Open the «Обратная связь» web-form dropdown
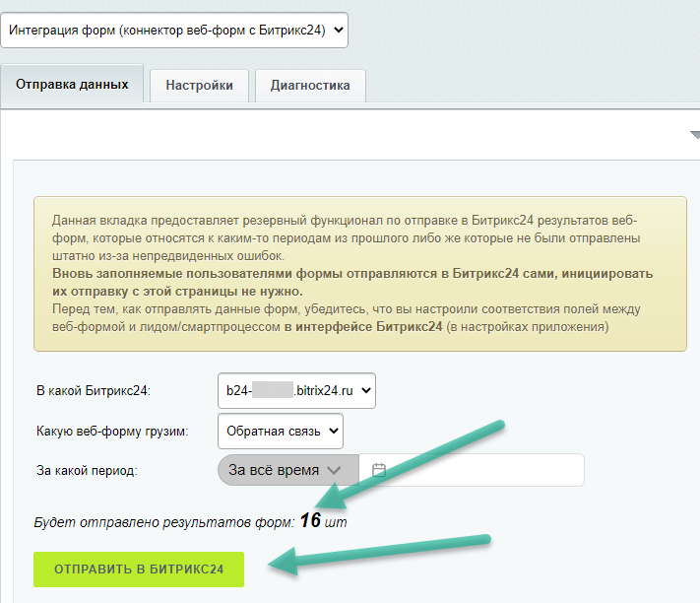The height and width of the screenshot is (603, 700). 280,431
